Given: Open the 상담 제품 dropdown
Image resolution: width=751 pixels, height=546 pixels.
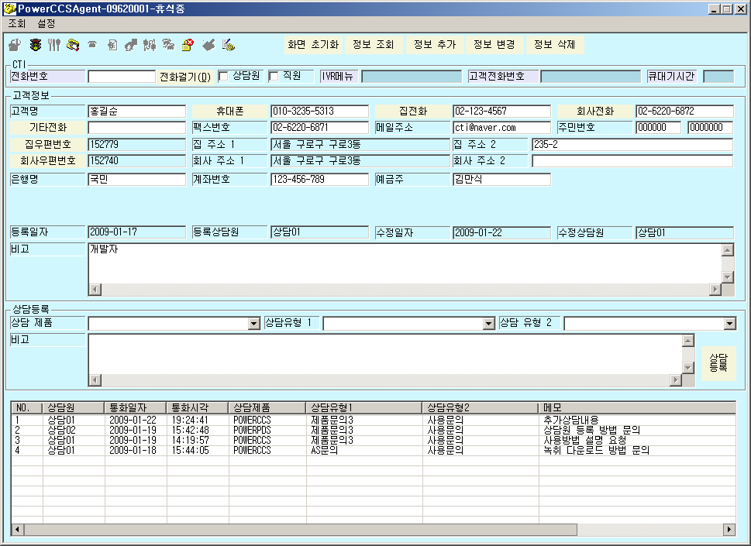Looking at the screenshot, I should click(x=254, y=324).
